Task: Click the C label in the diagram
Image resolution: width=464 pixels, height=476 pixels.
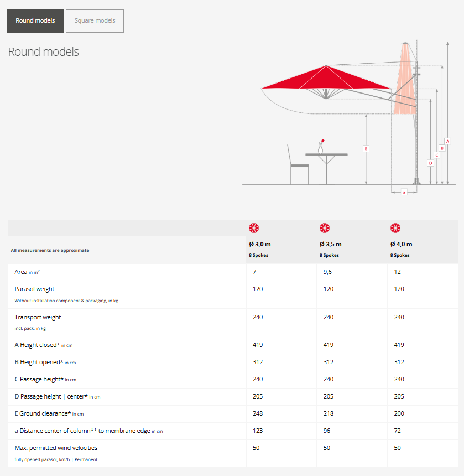Action: [436, 155]
